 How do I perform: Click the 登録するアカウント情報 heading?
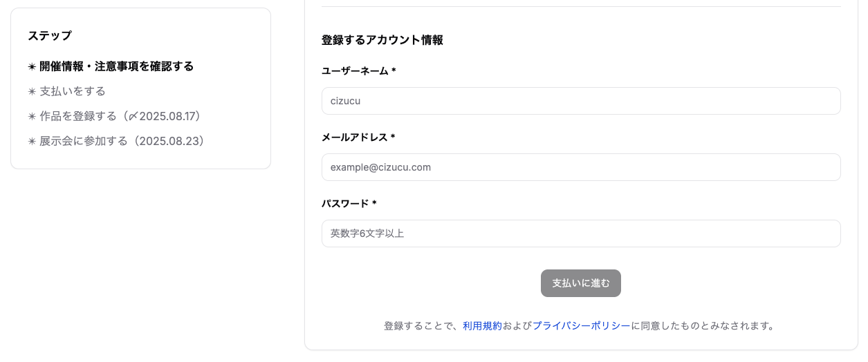(x=382, y=40)
